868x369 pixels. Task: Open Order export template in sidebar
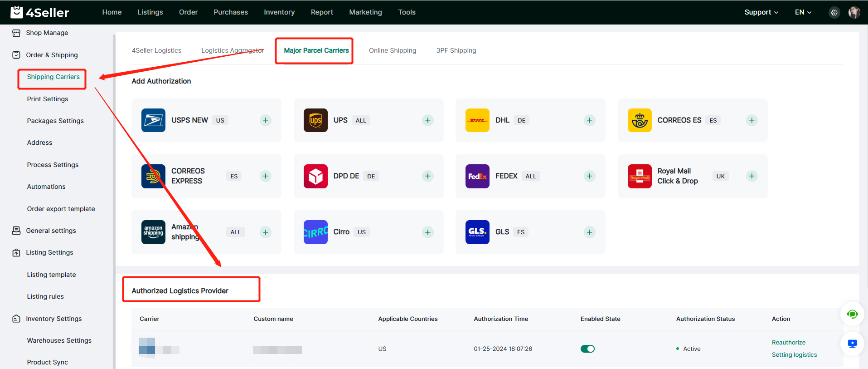pos(61,209)
